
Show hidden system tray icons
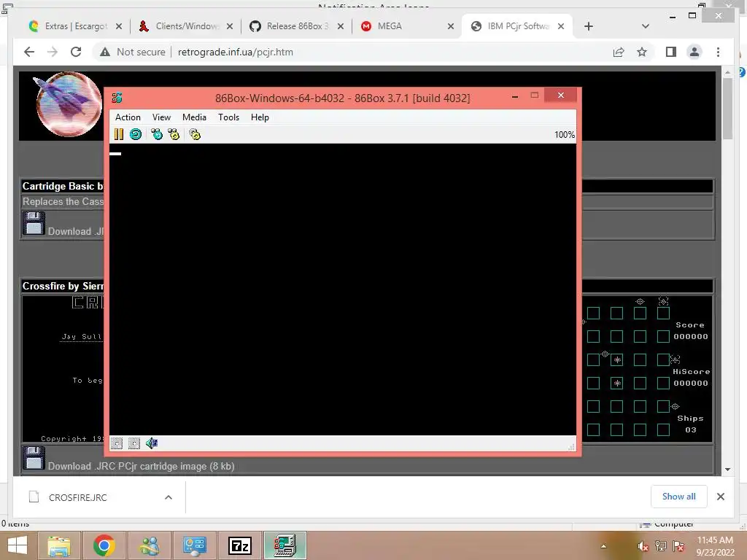click(603, 546)
